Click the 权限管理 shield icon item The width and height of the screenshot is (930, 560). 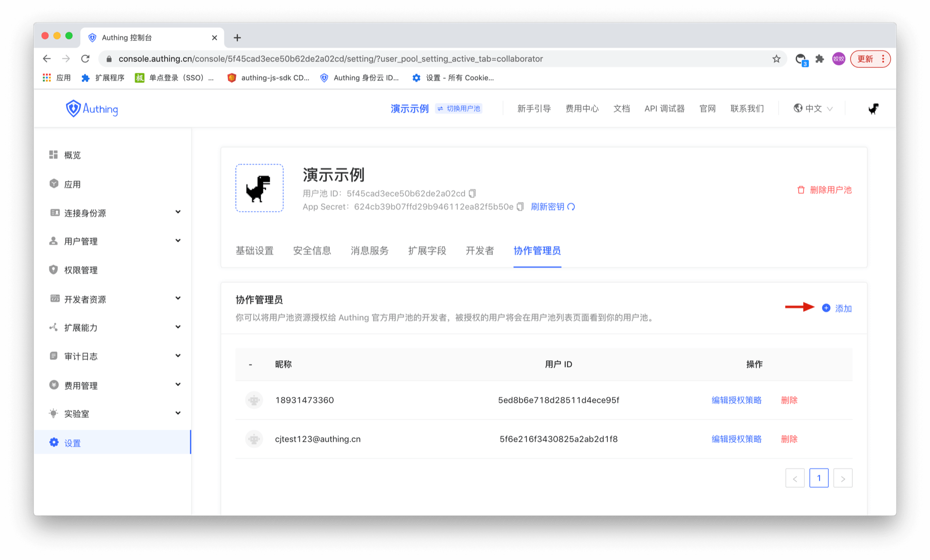coord(54,270)
